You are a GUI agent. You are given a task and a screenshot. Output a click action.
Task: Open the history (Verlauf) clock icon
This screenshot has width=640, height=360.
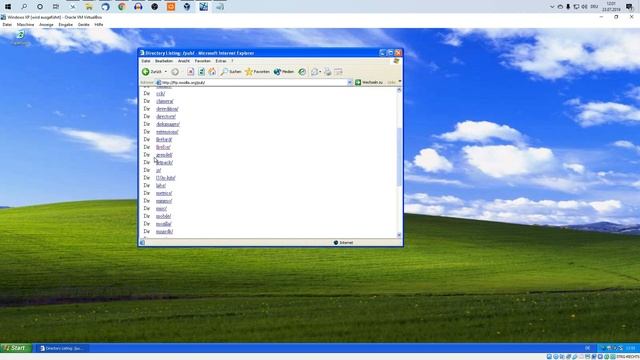(302, 72)
